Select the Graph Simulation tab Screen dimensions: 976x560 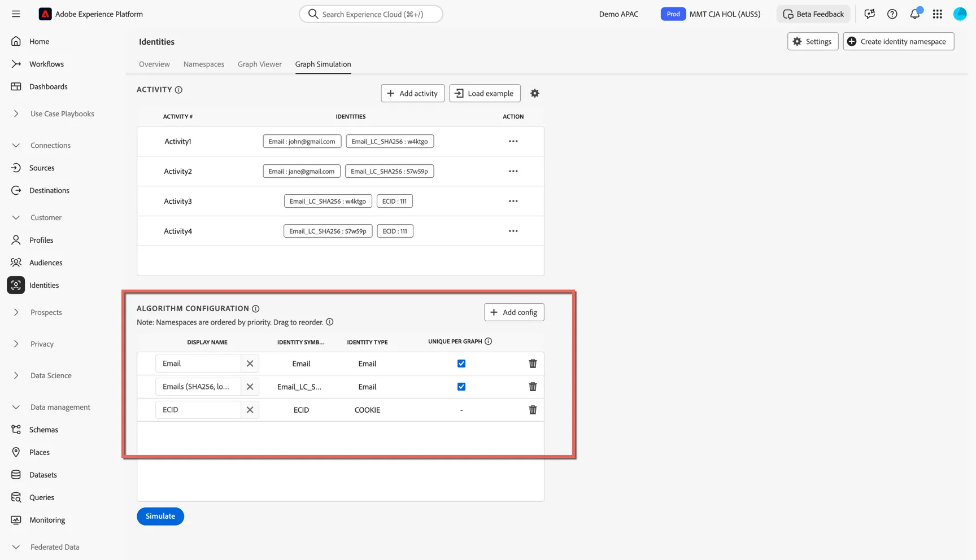(323, 64)
